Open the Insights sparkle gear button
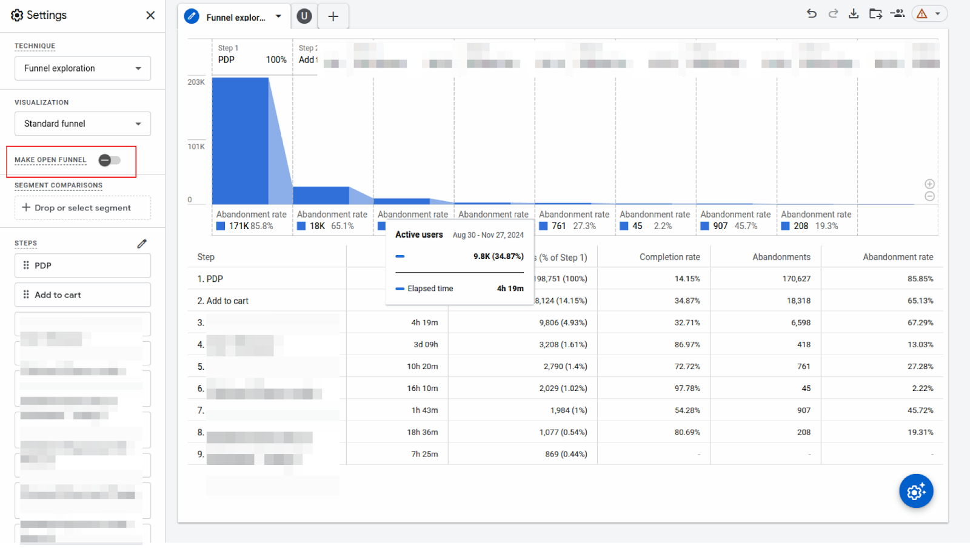 tap(915, 491)
